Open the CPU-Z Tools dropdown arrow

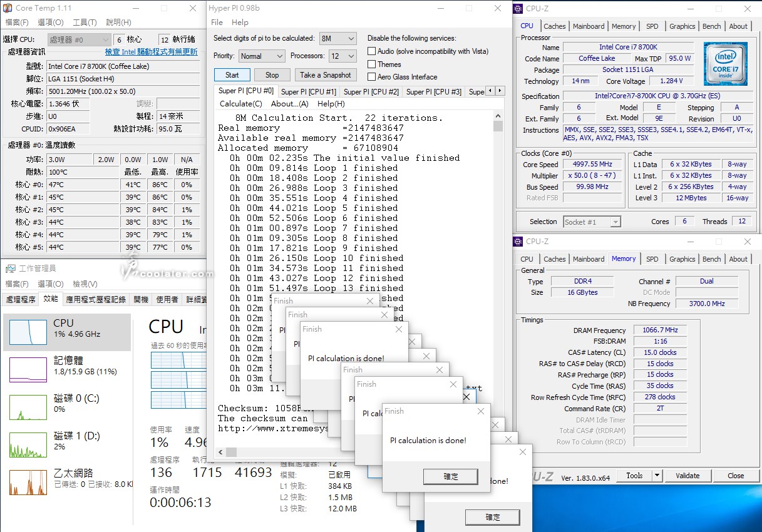(x=657, y=476)
